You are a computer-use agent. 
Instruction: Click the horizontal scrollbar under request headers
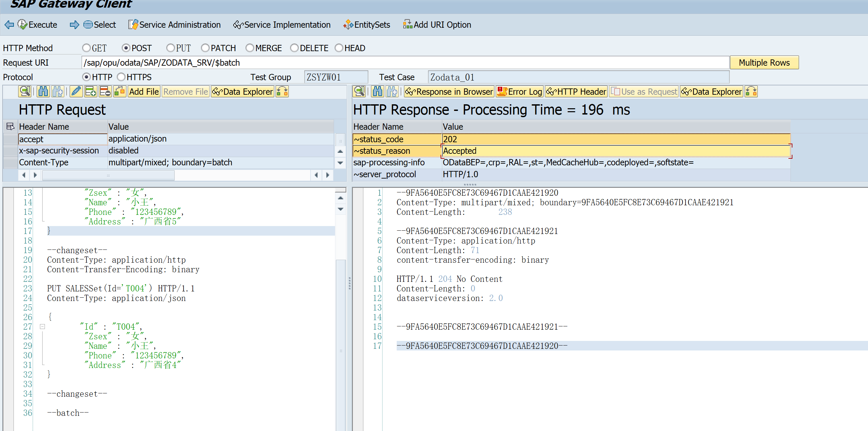[x=108, y=175]
